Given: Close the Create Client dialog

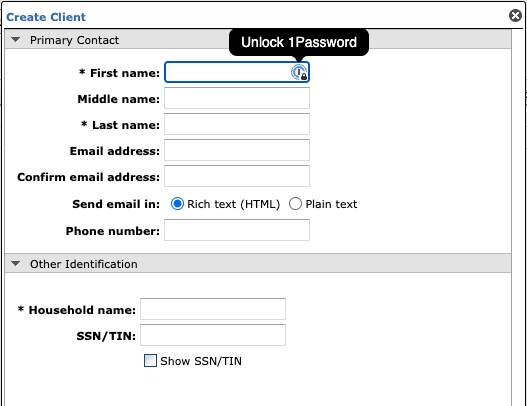Looking at the screenshot, I should 515,15.
